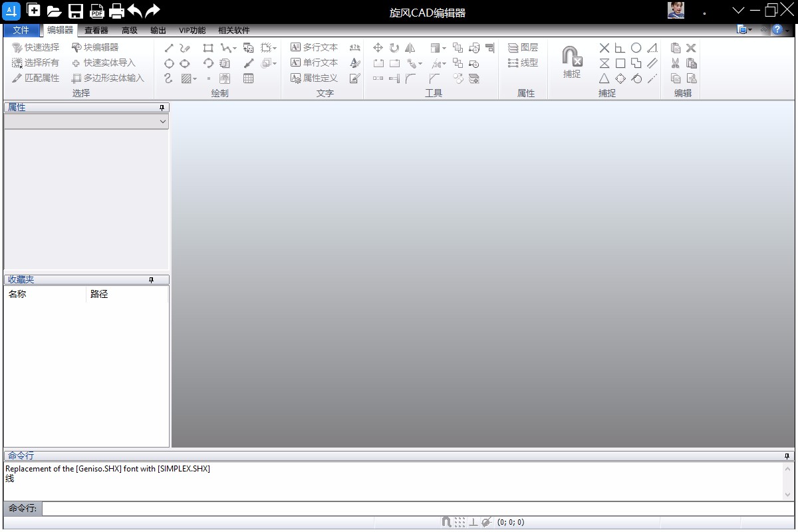Switch to the 查看器 tab

click(96, 30)
